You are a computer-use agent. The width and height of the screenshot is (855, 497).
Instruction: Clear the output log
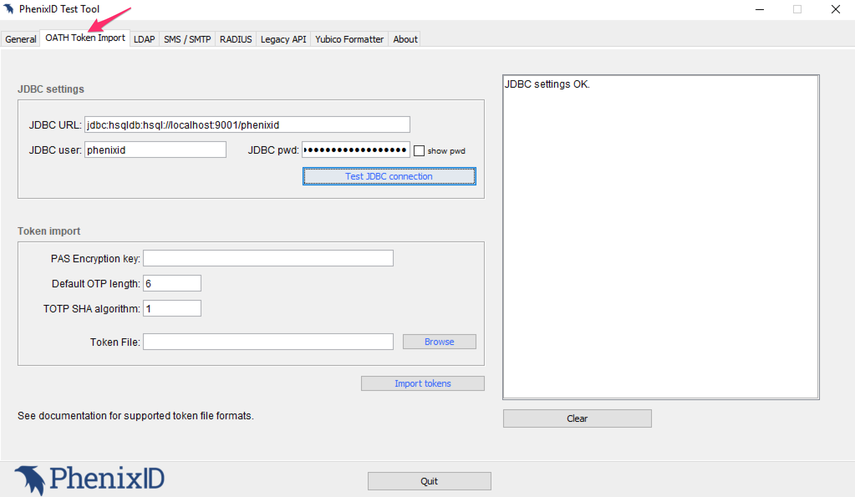point(577,418)
